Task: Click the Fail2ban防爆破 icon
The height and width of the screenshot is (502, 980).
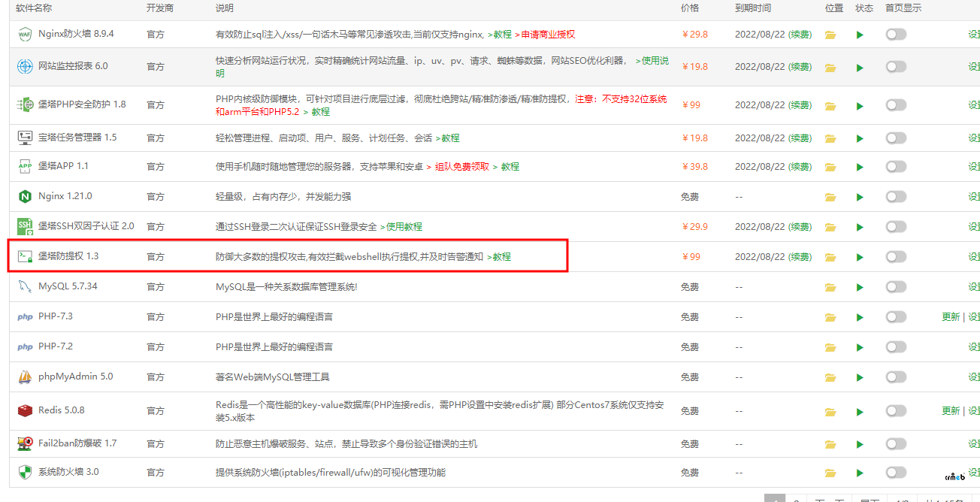Action: 25,443
